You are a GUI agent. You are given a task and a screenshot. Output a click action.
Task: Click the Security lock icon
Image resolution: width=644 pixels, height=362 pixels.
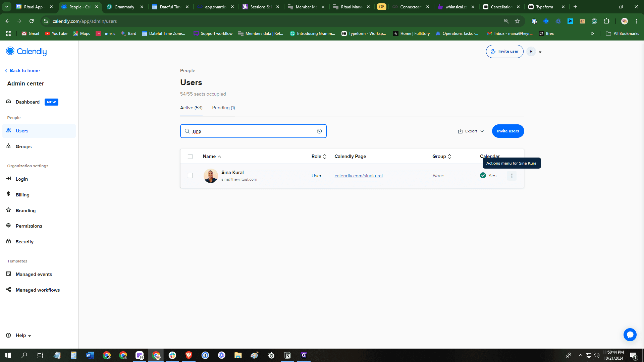click(x=9, y=241)
